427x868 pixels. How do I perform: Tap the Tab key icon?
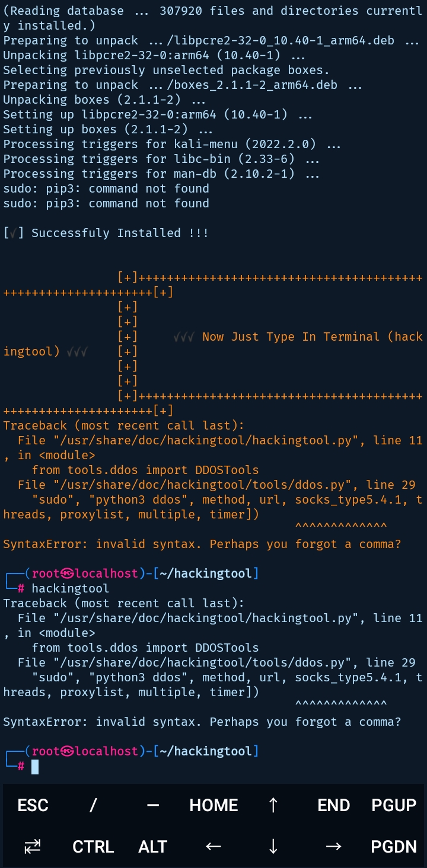tap(33, 846)
